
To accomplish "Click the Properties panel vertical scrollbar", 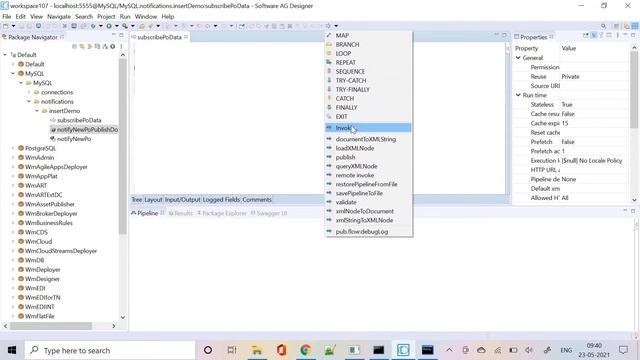I will pyautogui.click(x=634, y=90).
